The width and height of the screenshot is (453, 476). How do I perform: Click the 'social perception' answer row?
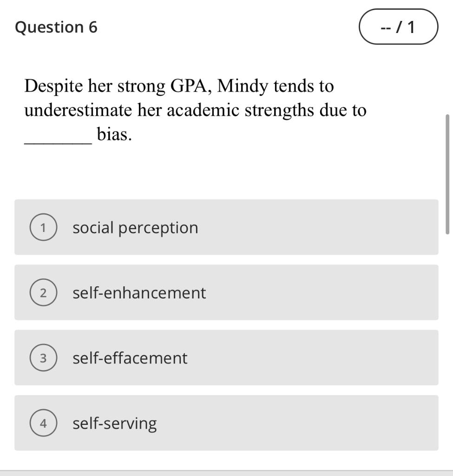[x=226, y=227]
